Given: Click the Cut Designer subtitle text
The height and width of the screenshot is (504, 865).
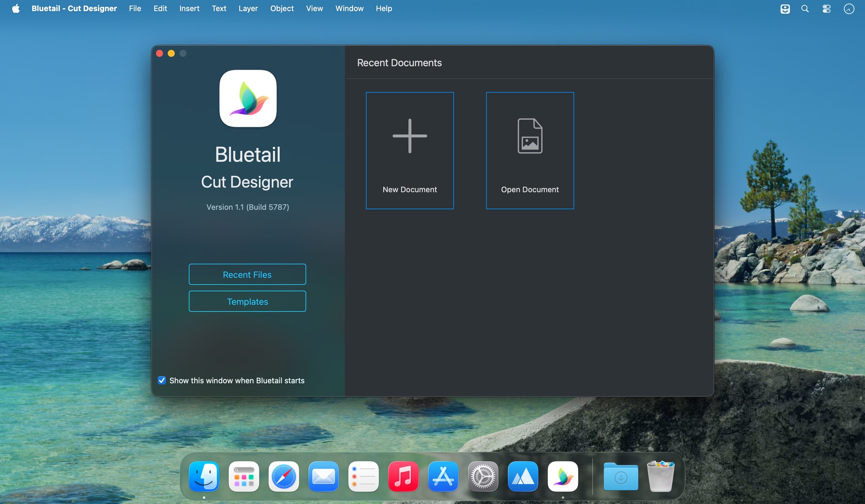Looking at the screenshot, I should [x=247, y=182].
